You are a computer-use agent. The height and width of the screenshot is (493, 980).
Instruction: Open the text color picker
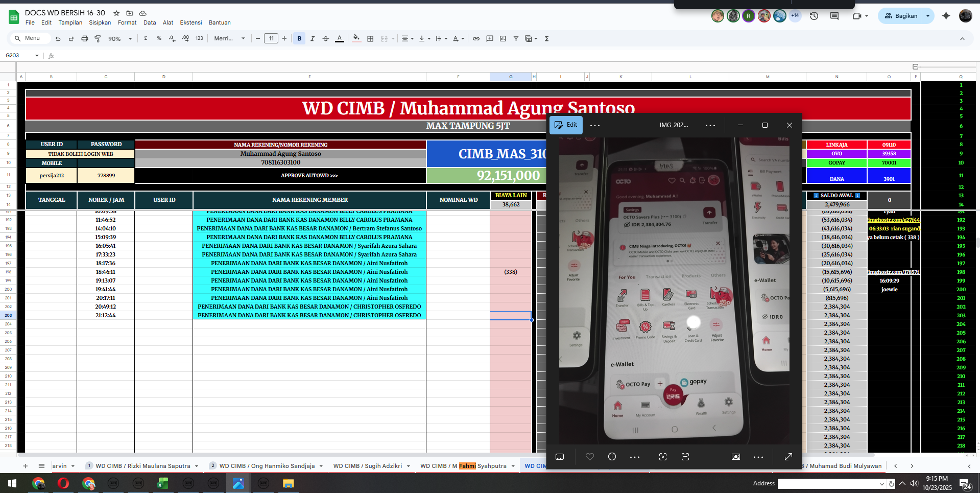click(x=339, y=38)
